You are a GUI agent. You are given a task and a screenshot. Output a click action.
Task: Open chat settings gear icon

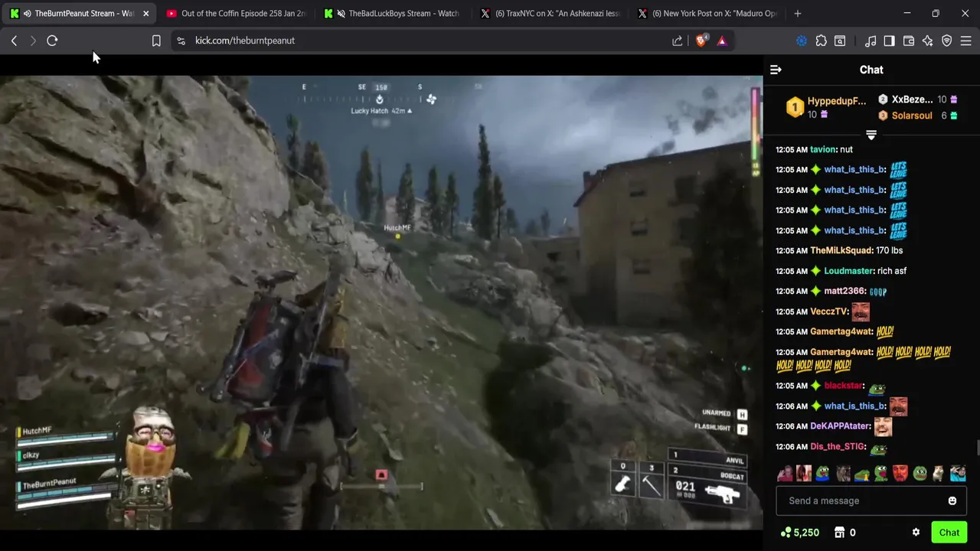(916, 533)
